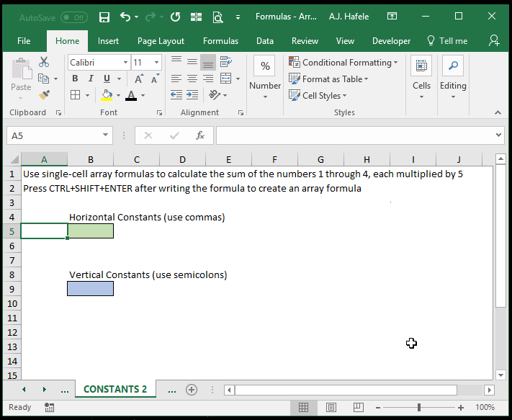Click zoom out minus button
The height and width of the screenshot is (420, 512).
tap(378, 408)
